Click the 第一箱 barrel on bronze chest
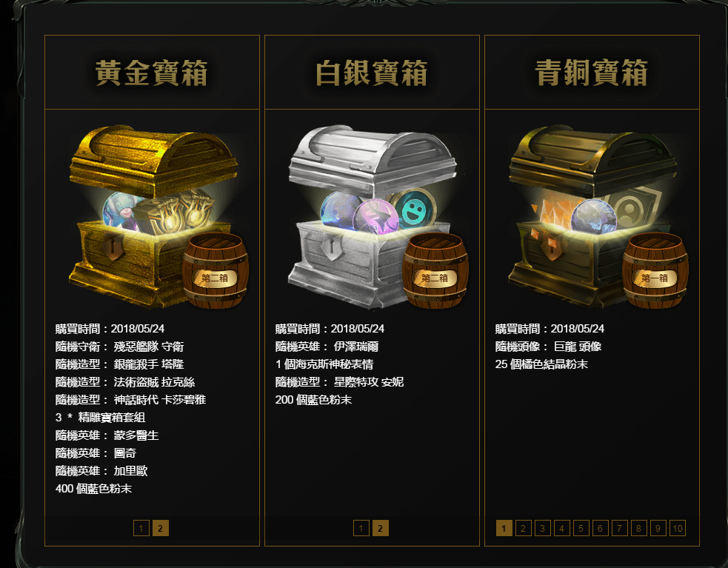This screenshot has height=568, width=728. (655, 271)
